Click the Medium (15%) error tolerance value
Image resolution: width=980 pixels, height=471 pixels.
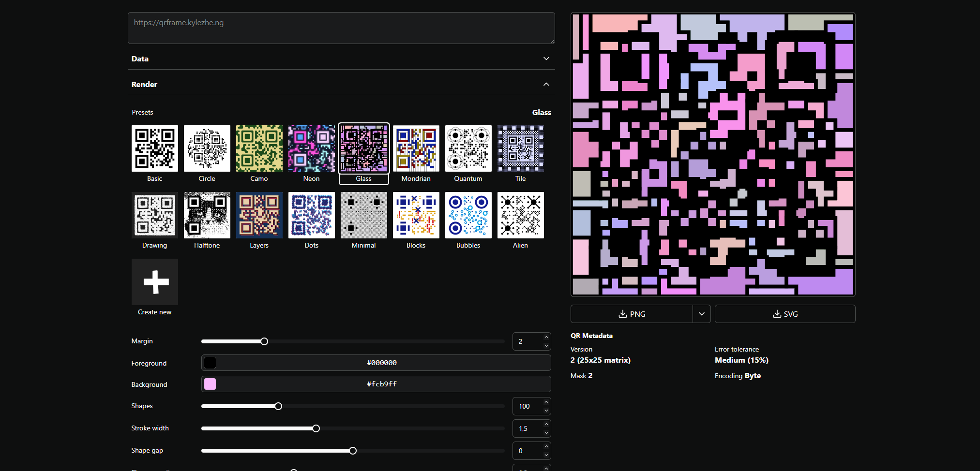[x=741, y=360]
